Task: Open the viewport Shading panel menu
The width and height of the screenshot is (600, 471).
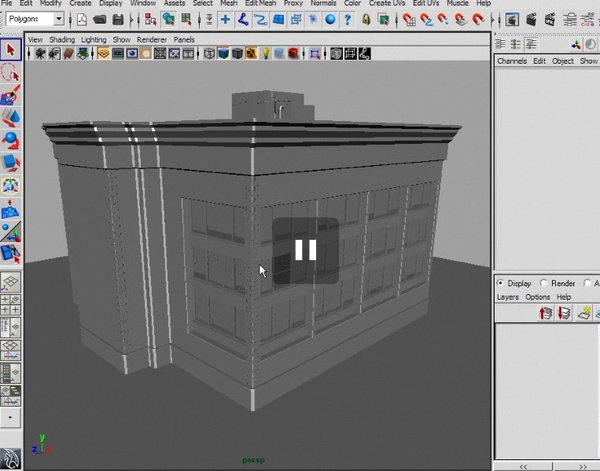Action: (x=62, y=39)
